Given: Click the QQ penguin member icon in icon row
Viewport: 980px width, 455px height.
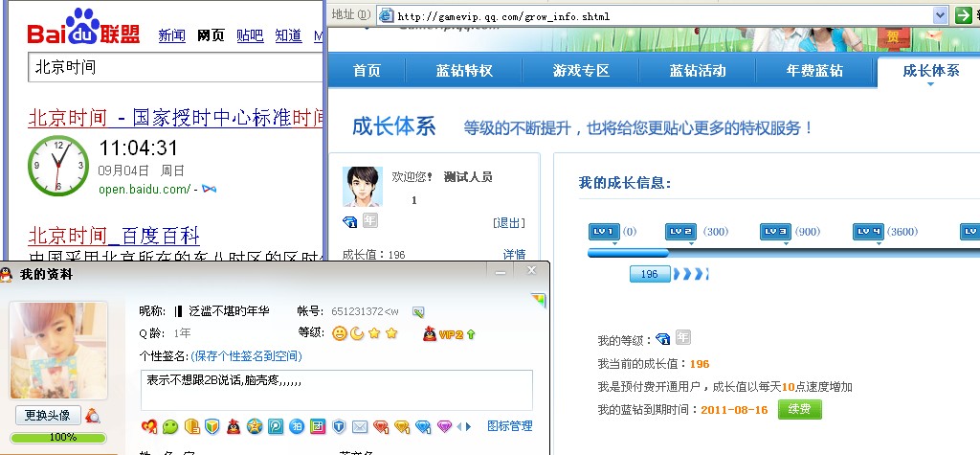Looking at the screenshot, I should [x=234, y=427].
